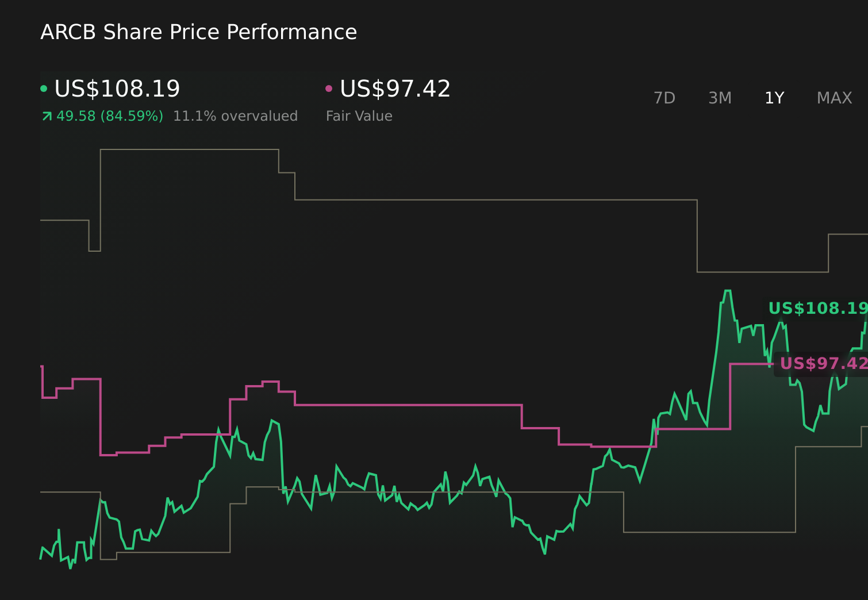This screenshot has width=868, height=600.
Task: Click the pink fair value legend dot
Action: (x=329, y=89)
